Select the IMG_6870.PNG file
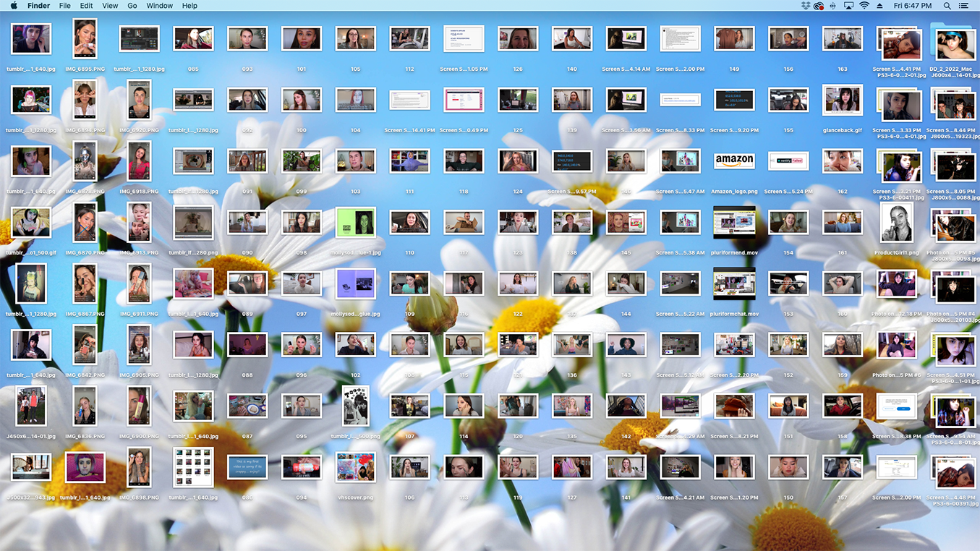The width and height of the screenshot is (980, 551). click(x=85, y=222)
